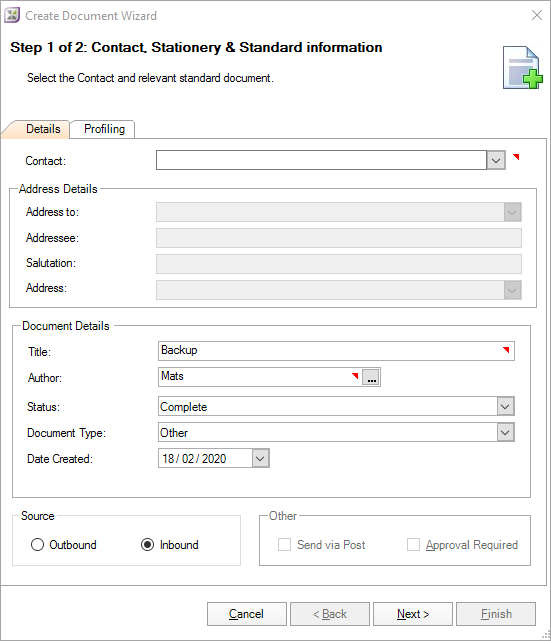
Task: Click the Create Document Wizard title icon
Action: click(12, 16)
